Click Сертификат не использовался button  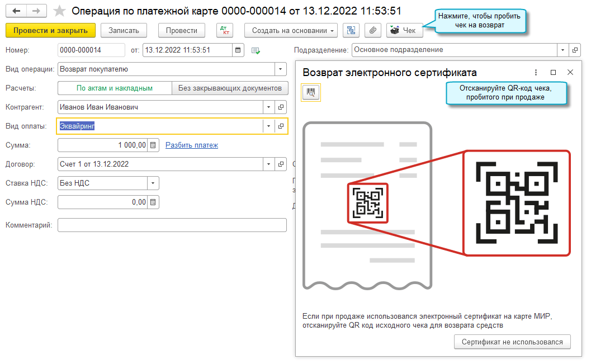pos(512,342)
